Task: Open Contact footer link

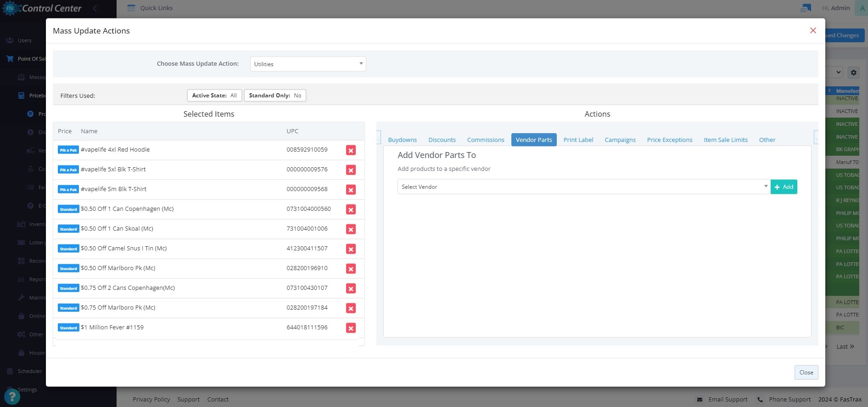Action: [x=218, y=399]
